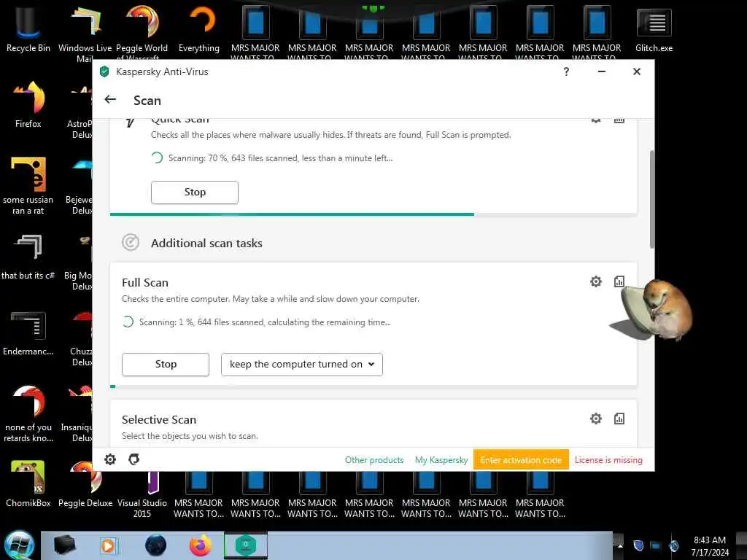Select ChomikBox desktop icon
This screenshot has height=560, width=747.
(28, 484)
